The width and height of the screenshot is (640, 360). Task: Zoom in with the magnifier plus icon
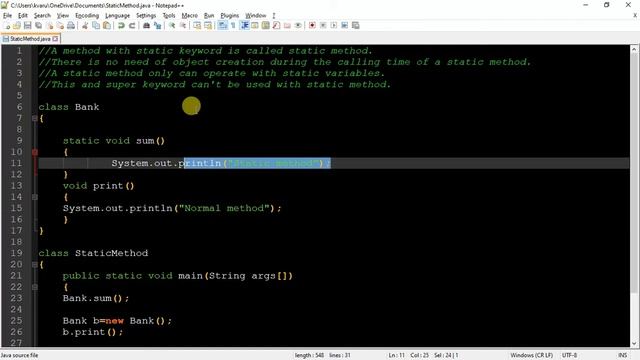click(x=172, y=25)
